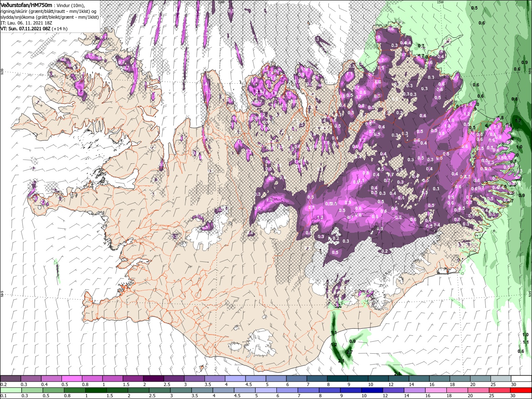Click the 2.7 precipitation value on the map
Screen dimensions: 532x399
pyautogui.click(x=350, y=352)
